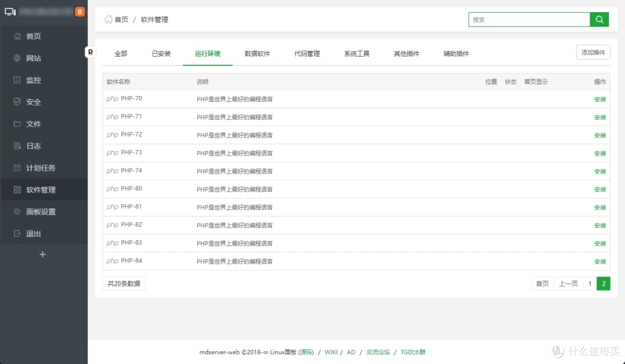Switch to the 数据软件 tab

click(x=258, y=53)
